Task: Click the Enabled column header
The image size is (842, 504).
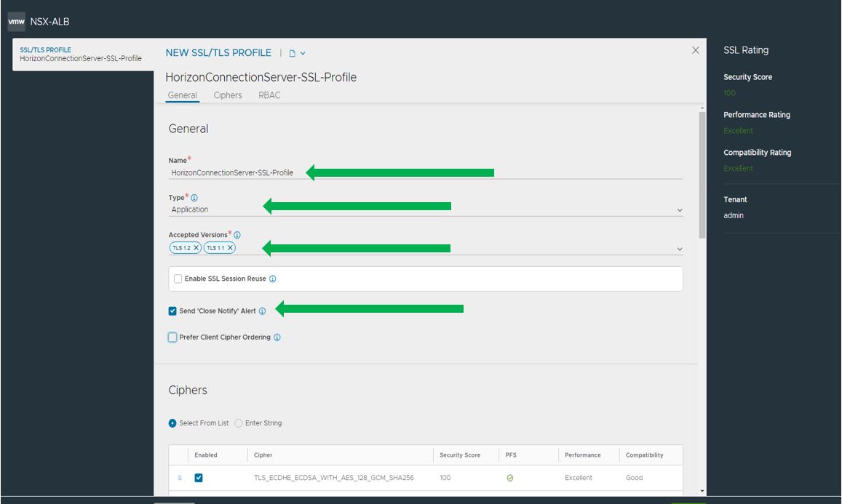Action: pyautogui.click(x=206, y=455)
